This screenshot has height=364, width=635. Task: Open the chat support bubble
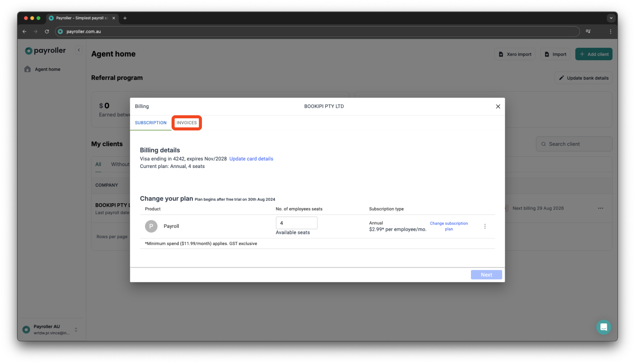603,327
